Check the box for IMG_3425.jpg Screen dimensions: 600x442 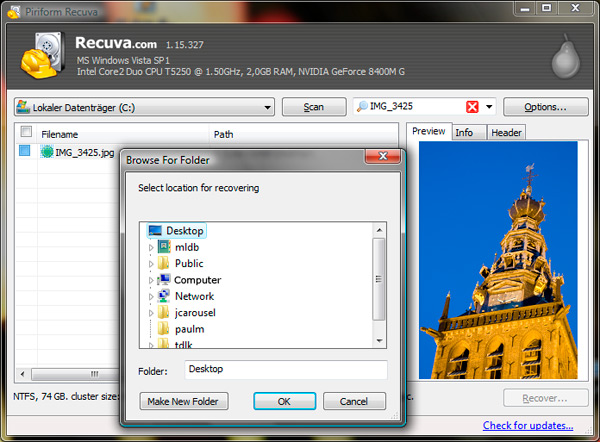pos(24,150)
